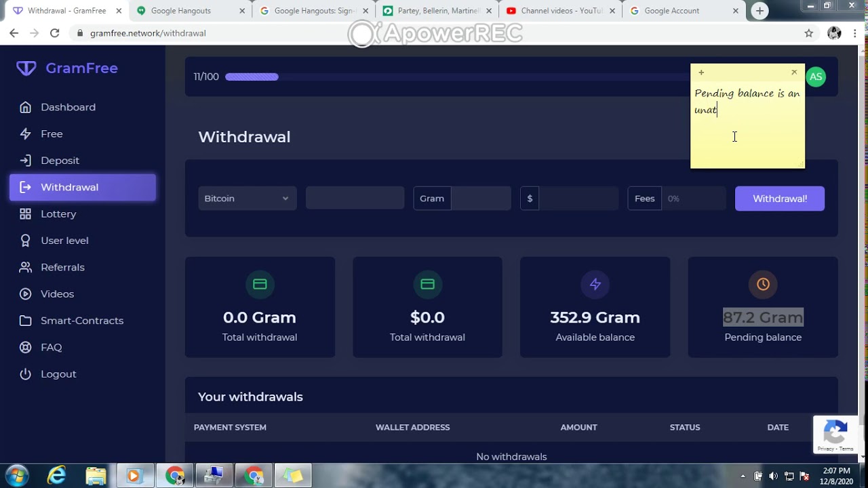Click the AS user avatar
This screenshot has width=868, height=488.
click(x=816, y=77)
